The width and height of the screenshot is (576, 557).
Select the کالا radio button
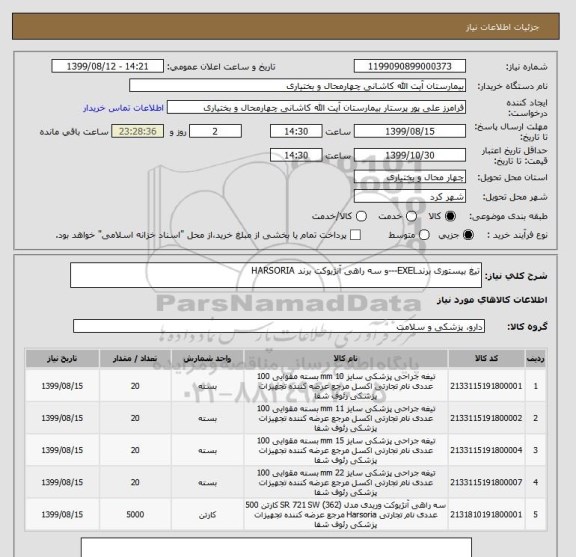450,216
